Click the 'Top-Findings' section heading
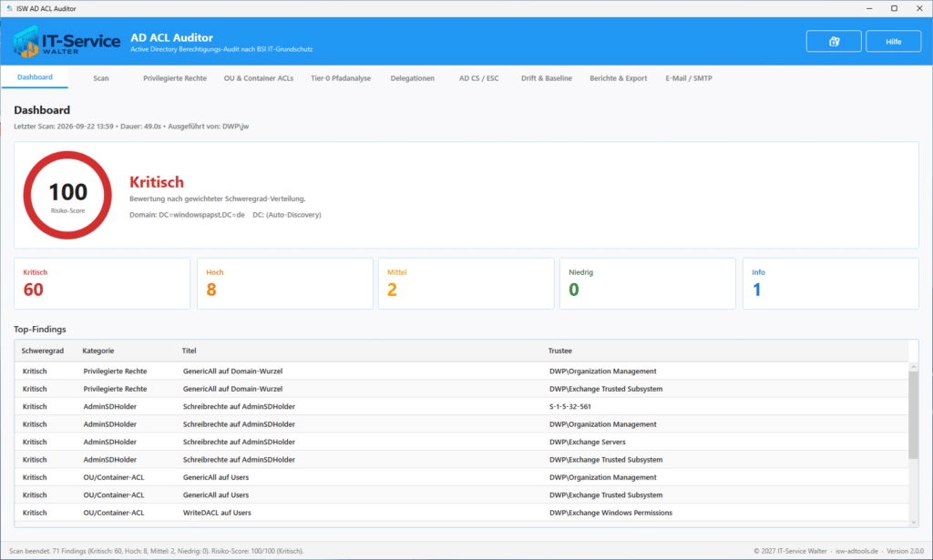The image size is (933, 560). coord(40,330)
